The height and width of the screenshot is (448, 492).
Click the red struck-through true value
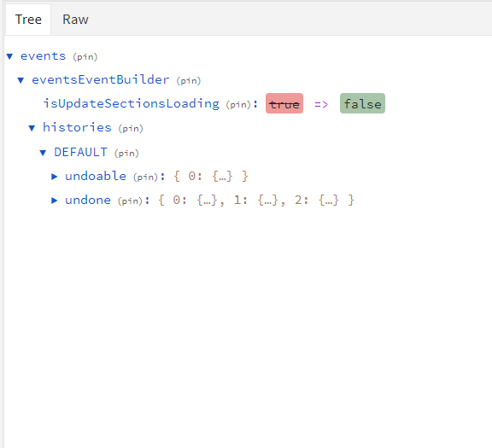[284, 103]
